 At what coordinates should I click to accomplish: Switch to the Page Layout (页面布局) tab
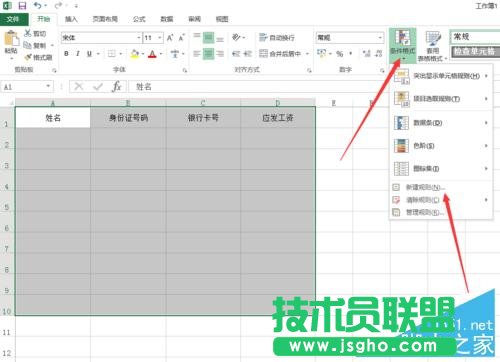[105, 19]
